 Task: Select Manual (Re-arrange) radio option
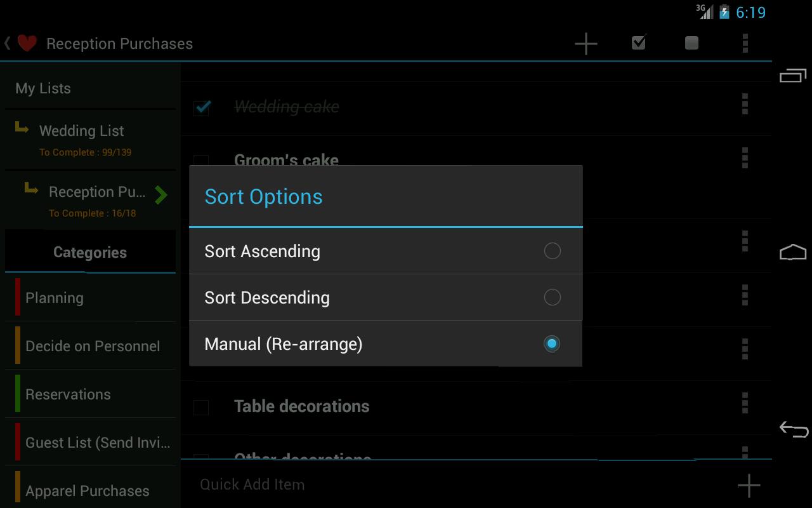click(x=552, y=344)
